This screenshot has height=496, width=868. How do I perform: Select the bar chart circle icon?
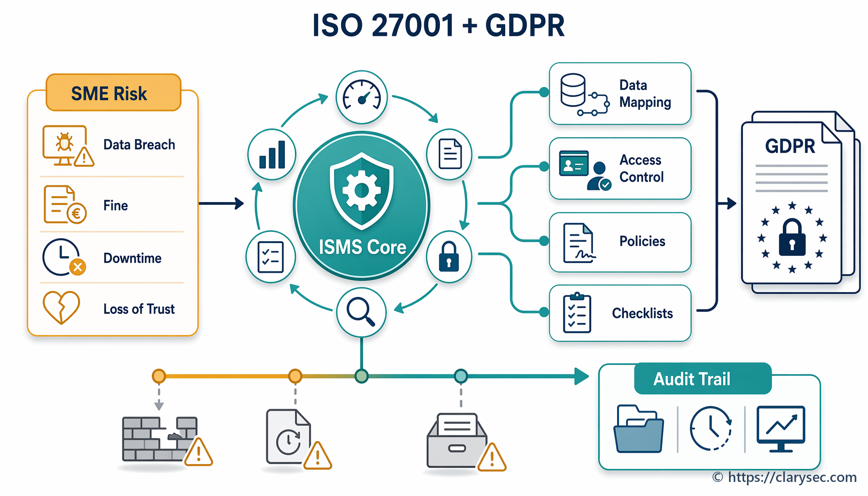coord(272,155)
